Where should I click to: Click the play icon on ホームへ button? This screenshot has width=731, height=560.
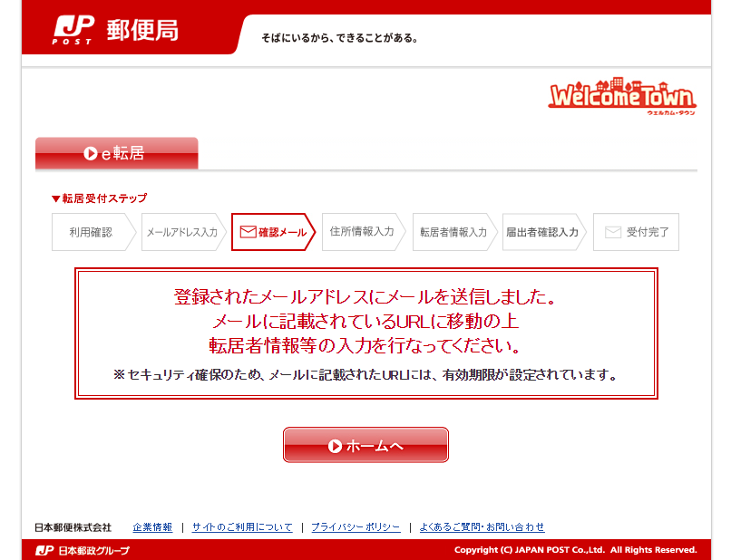[x=335, y=446]
